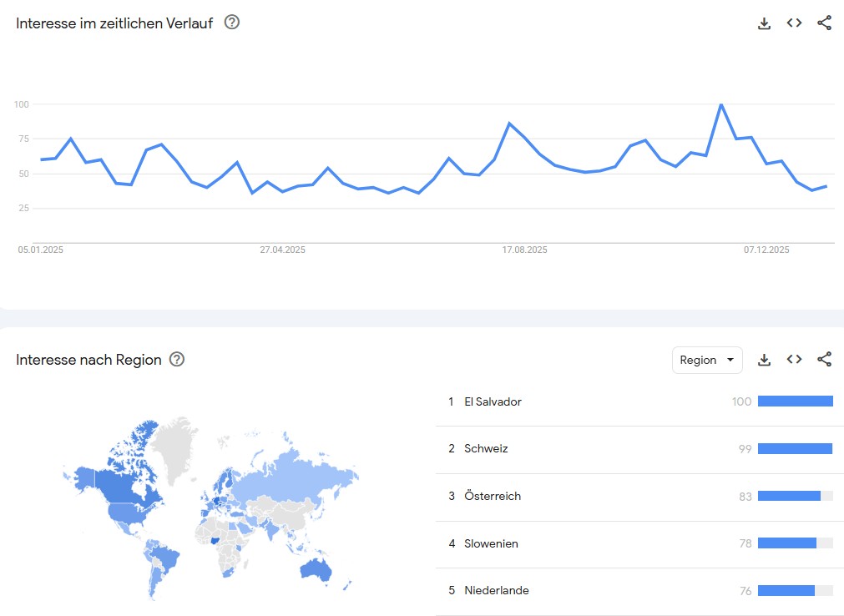This screenshot has height=616, width=844.
Task: Click Slowenien in the ranking list
Action: click(x=491, y=544)
